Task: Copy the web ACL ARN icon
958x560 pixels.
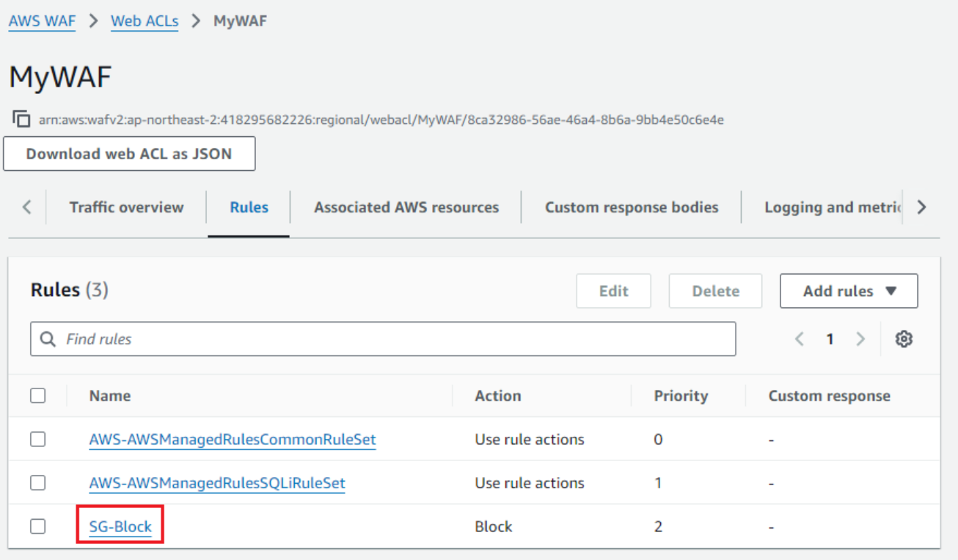Action: tap(22, 119)
